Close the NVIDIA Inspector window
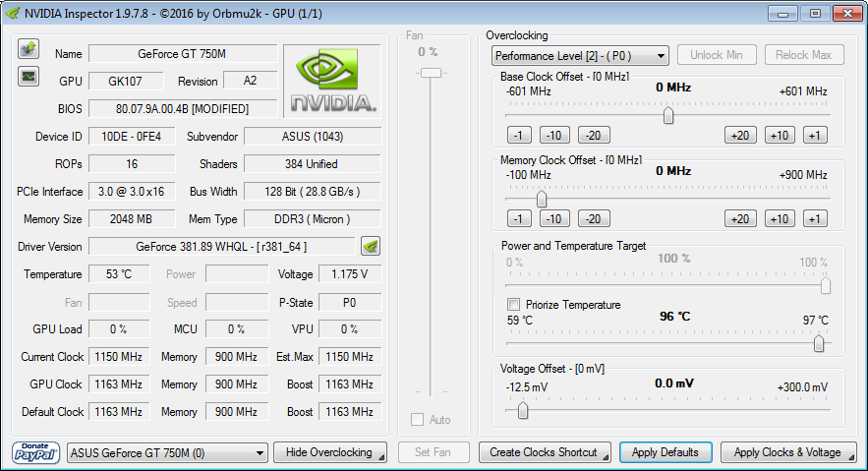868x471 pixels. [847, 14]
